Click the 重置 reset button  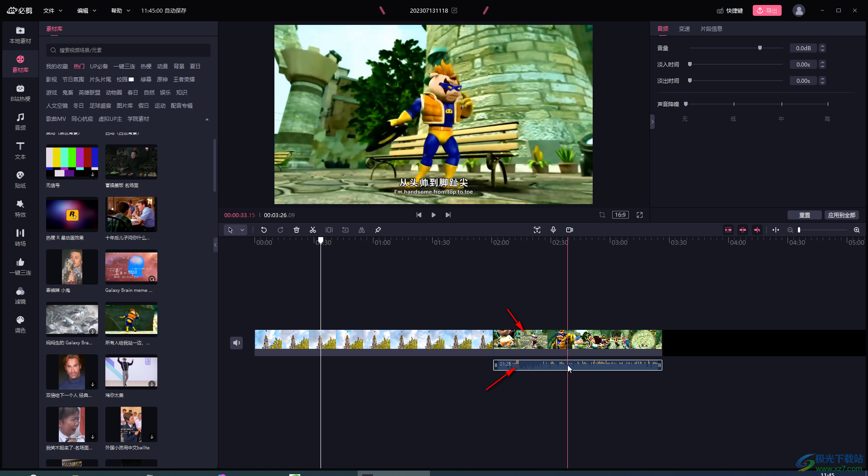pyautogui.click(x=805, y=215)
